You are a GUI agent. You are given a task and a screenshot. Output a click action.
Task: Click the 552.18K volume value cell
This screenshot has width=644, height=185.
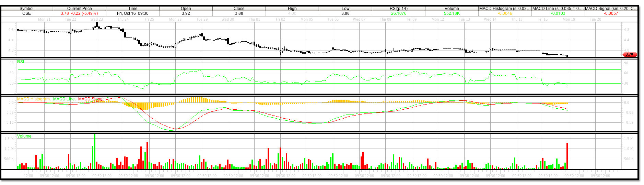tap(452, 13)
